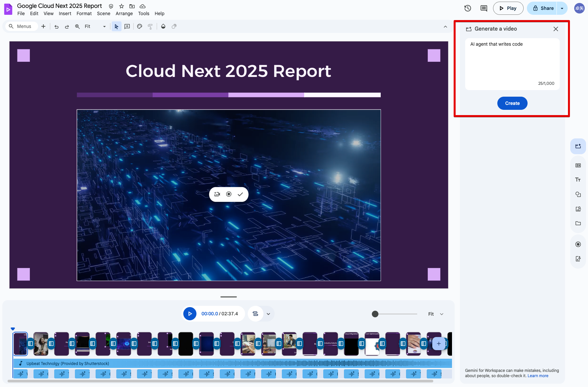Image resolution: width=588 pixels, height=387 pixels.
Task: Open the Generate a video sidebar icon
Action: pos(578,146)
